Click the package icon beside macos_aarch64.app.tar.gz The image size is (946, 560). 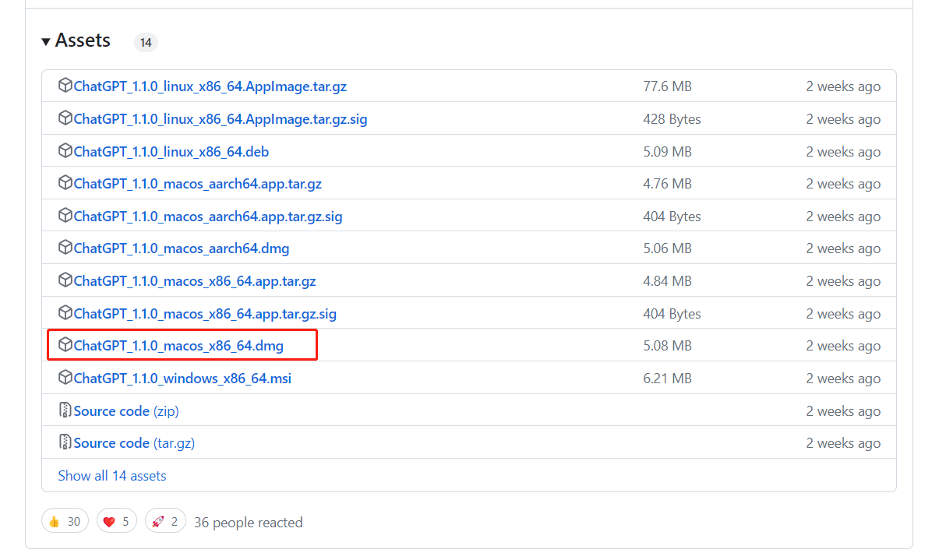point(65,183)
